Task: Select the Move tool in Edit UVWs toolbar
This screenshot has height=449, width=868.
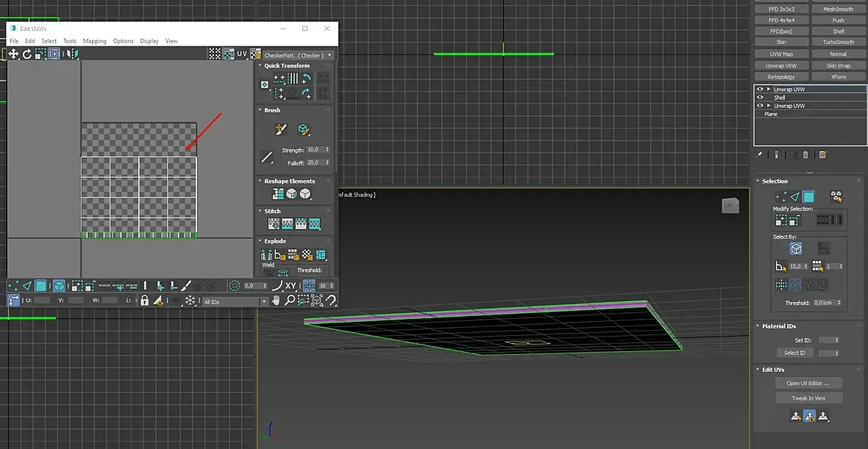Action: (x=13, y=54)
